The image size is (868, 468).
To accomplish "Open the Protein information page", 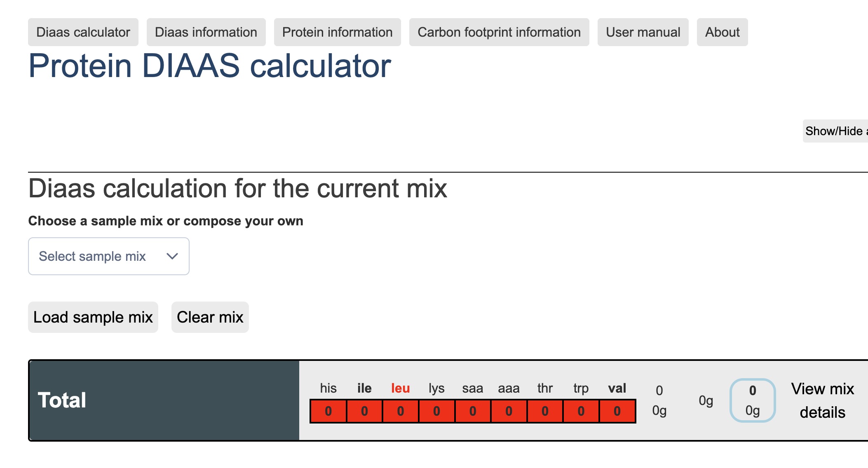I will point(337,32).
